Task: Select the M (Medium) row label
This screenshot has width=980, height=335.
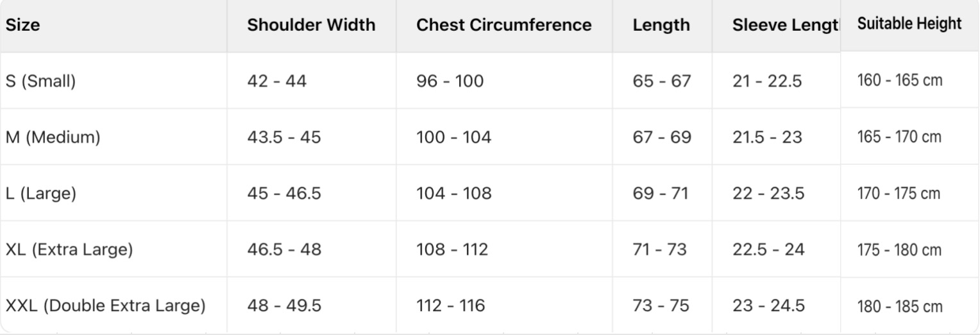Action: pyautogui.click(x=53, y=138)
